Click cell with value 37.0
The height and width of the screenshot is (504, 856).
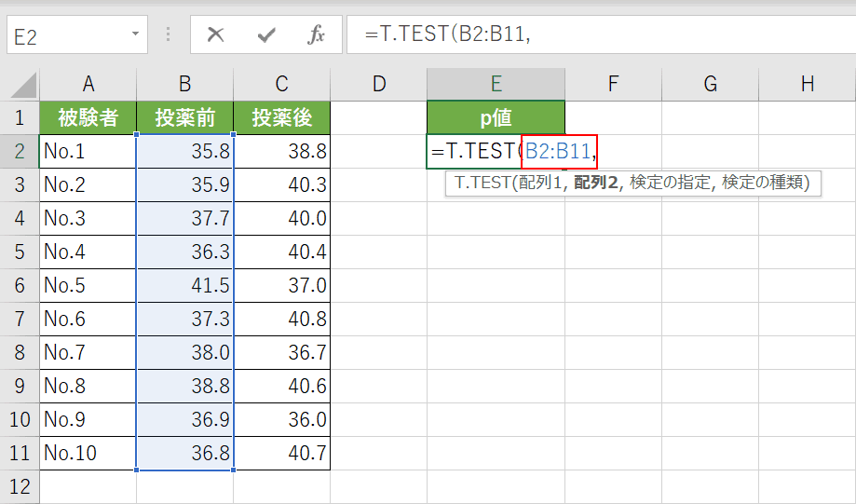281,286
